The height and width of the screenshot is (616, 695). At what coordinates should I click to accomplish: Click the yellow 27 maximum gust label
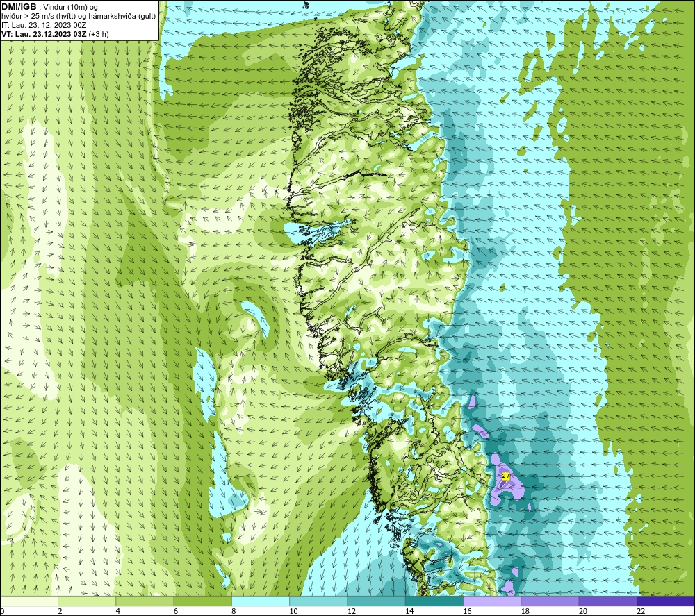[506, 476]
